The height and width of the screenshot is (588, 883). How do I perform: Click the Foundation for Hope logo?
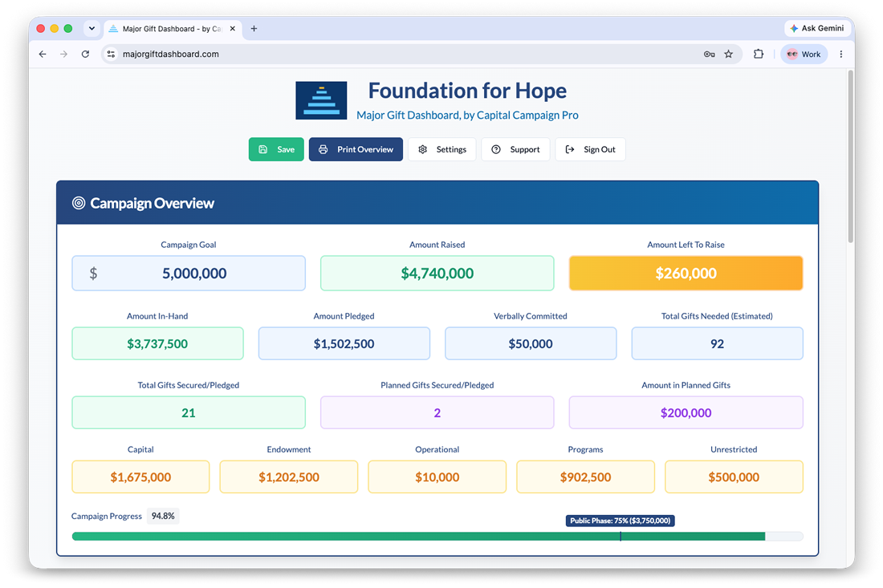coord(321,100)
